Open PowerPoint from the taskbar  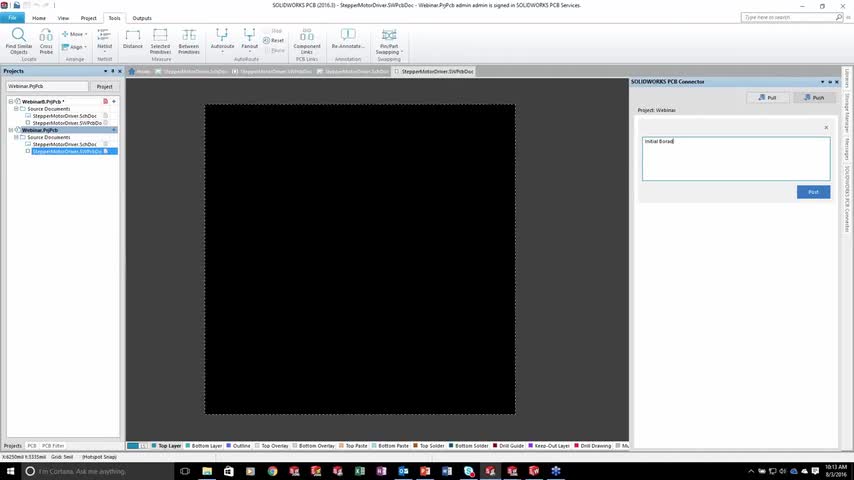[x=425, y=471]
